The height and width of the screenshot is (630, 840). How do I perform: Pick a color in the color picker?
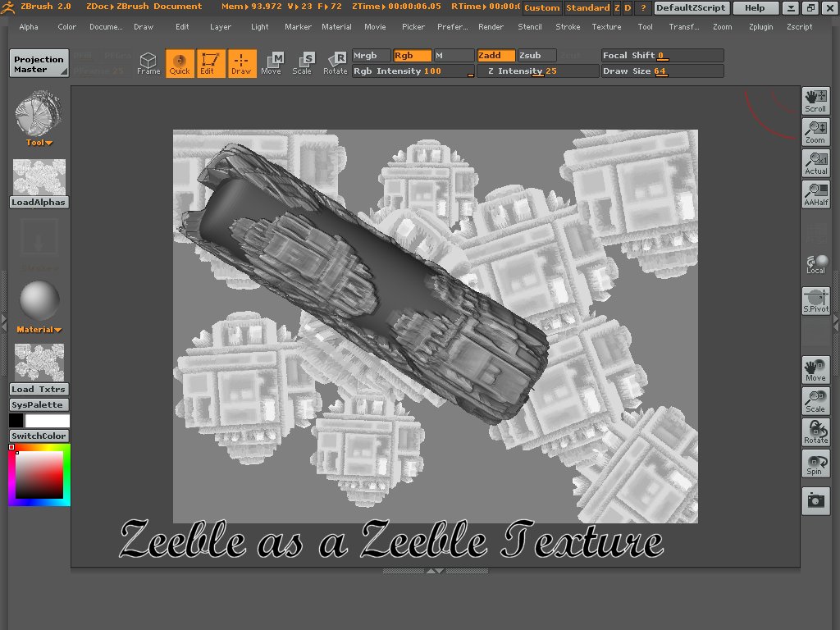coord(39,475)
